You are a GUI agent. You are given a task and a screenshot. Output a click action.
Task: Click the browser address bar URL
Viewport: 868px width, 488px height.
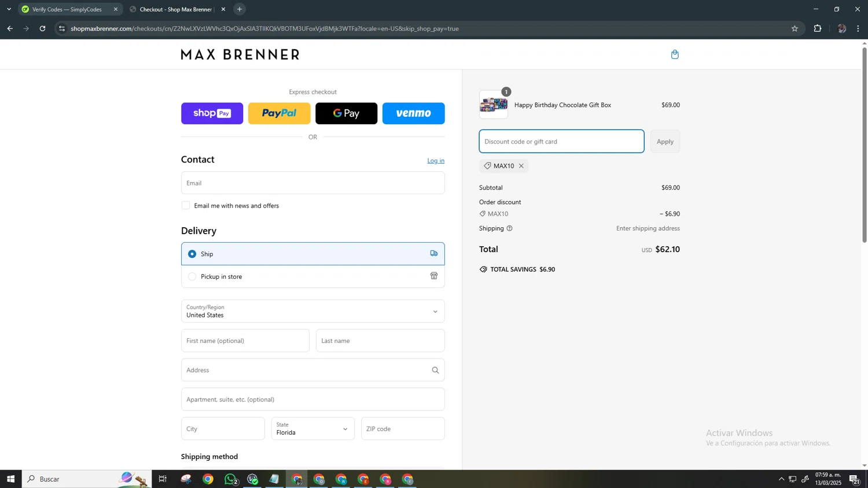pos(264,28)
